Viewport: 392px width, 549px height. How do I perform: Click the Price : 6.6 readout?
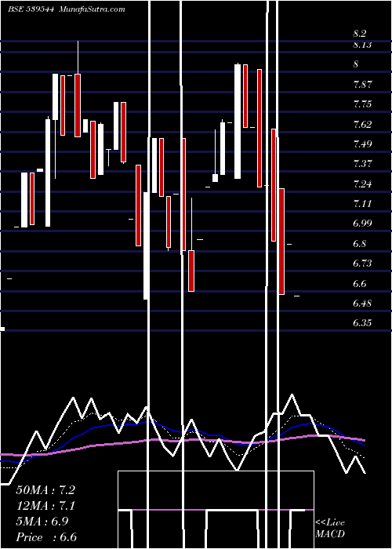coord(46,537)
